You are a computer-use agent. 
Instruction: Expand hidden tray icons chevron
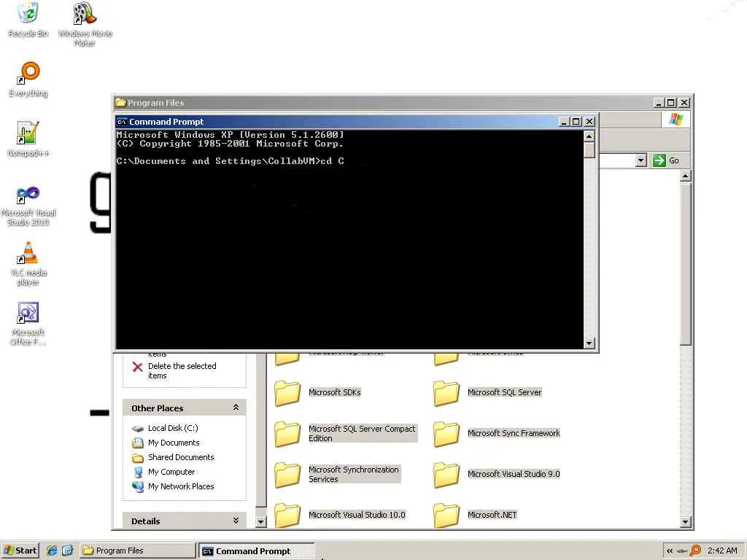click(x=670, y=551)
